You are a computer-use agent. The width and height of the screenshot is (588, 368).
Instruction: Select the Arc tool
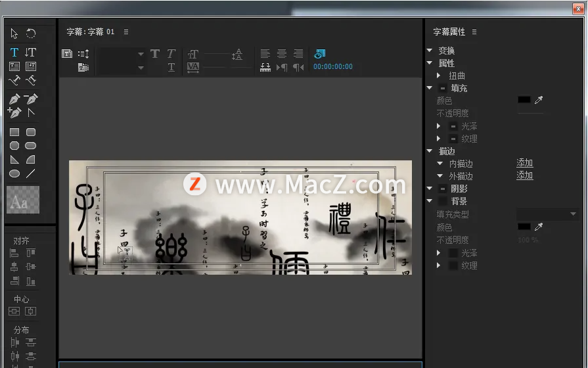pos(31,160)
